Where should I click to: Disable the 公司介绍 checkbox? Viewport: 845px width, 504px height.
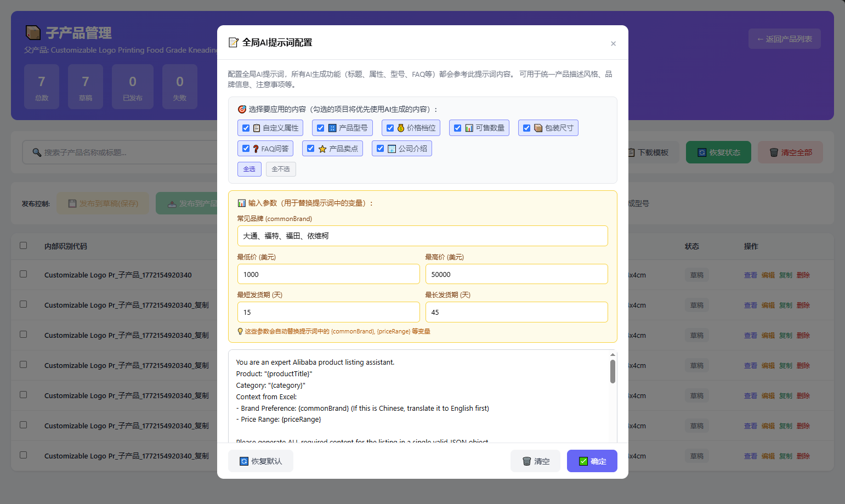381,149
